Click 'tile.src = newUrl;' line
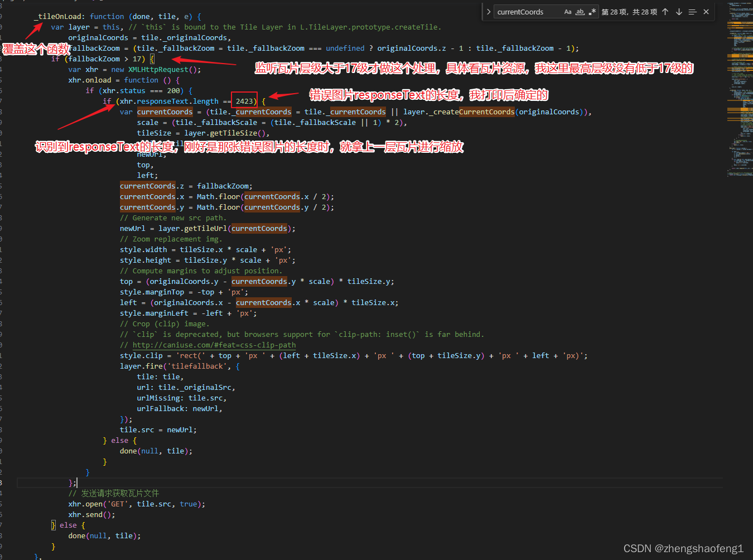The image size is (753, 560). 158,430
